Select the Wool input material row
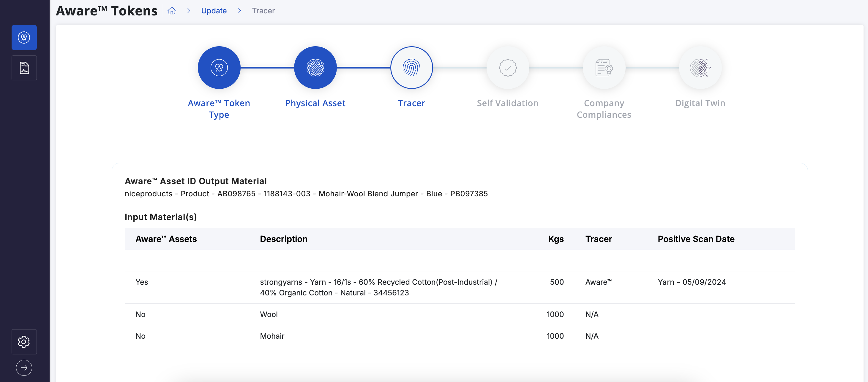The height and width of the screenshot is (382, 868). point(269,314)
